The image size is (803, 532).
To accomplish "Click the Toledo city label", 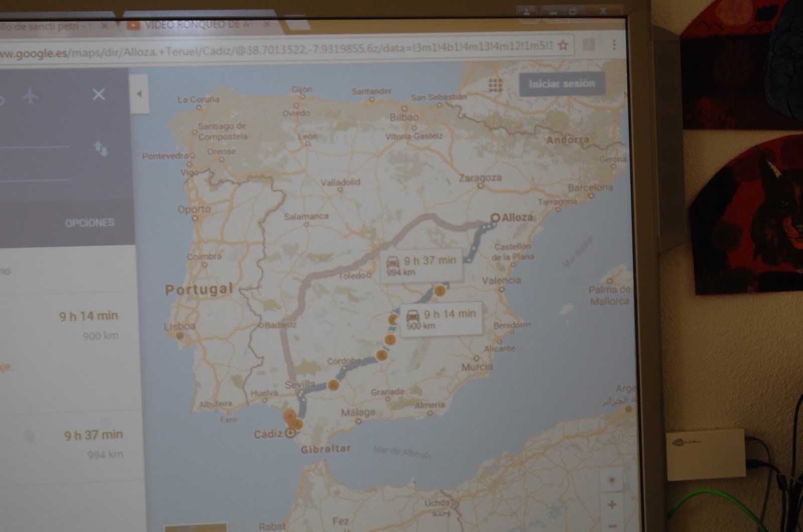I will pyautogui.click(x=353, y=276).
